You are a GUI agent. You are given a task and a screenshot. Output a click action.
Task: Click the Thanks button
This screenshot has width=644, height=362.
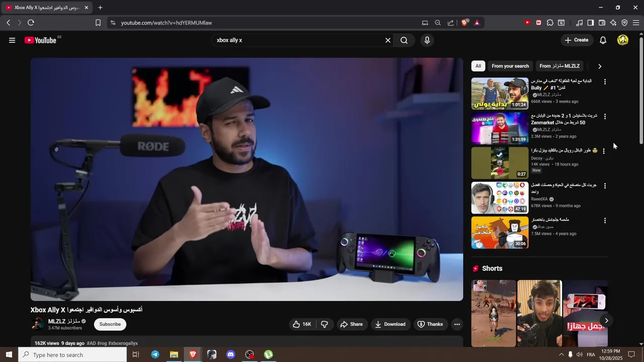pyautogui.click(x=430, y=324)
